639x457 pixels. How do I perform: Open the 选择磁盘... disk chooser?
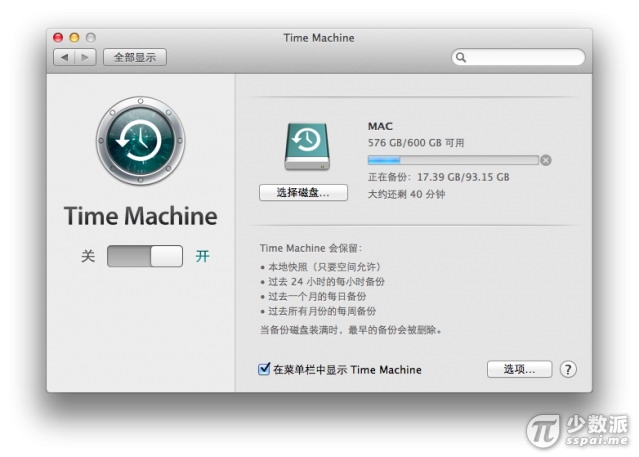303,192
